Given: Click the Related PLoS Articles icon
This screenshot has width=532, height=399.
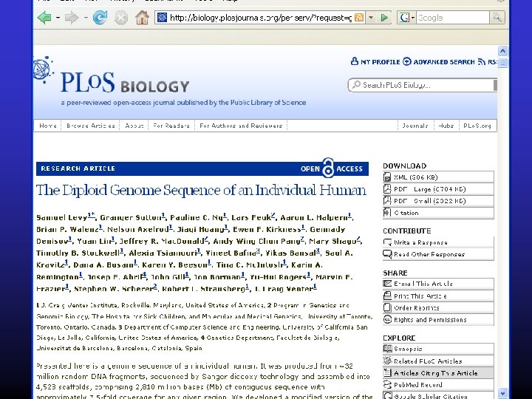Looking at the screenshot, I should click(x=387, y=361).
